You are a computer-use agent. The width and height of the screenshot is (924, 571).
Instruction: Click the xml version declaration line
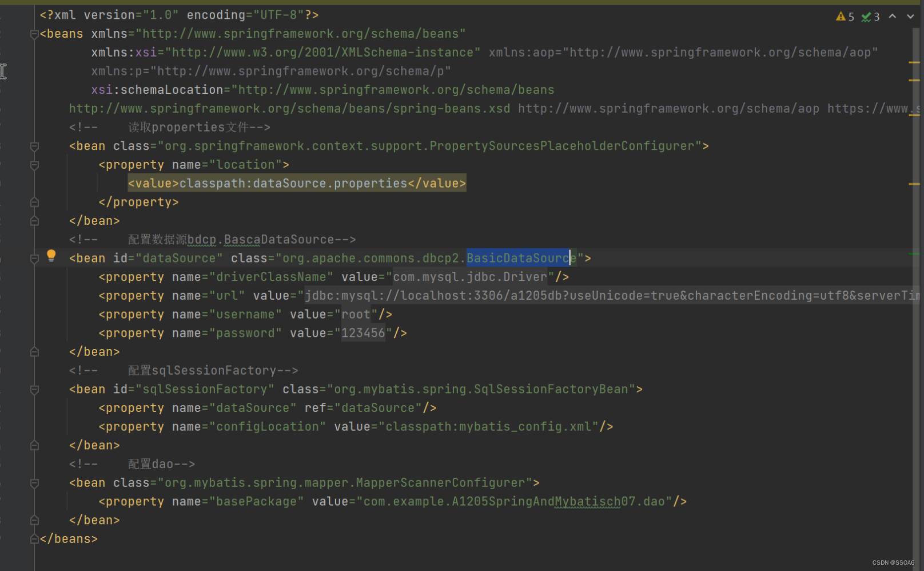(x=179, y=15)
